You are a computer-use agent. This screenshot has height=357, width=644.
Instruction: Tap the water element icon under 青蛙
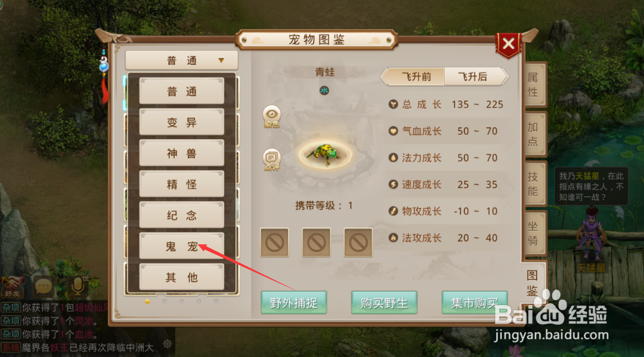(324, 90)
